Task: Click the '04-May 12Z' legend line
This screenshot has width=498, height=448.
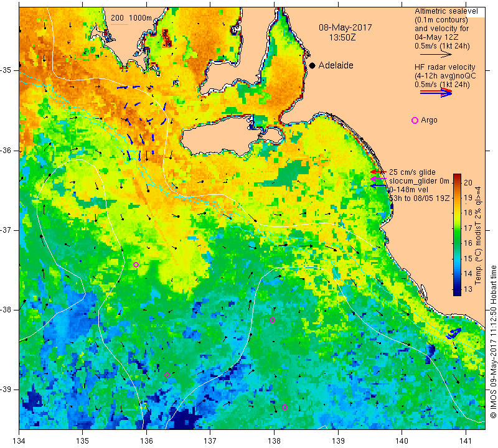Action: 436,37
